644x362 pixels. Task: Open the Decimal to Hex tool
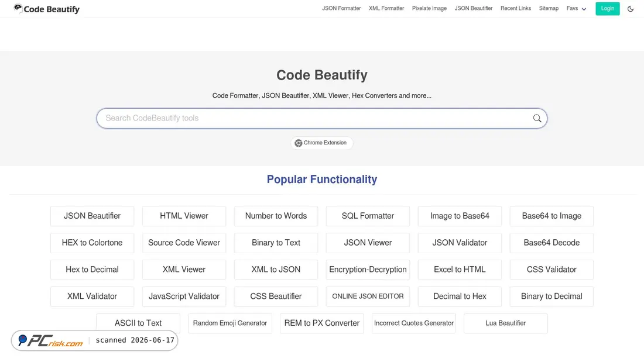coord(460,297)
